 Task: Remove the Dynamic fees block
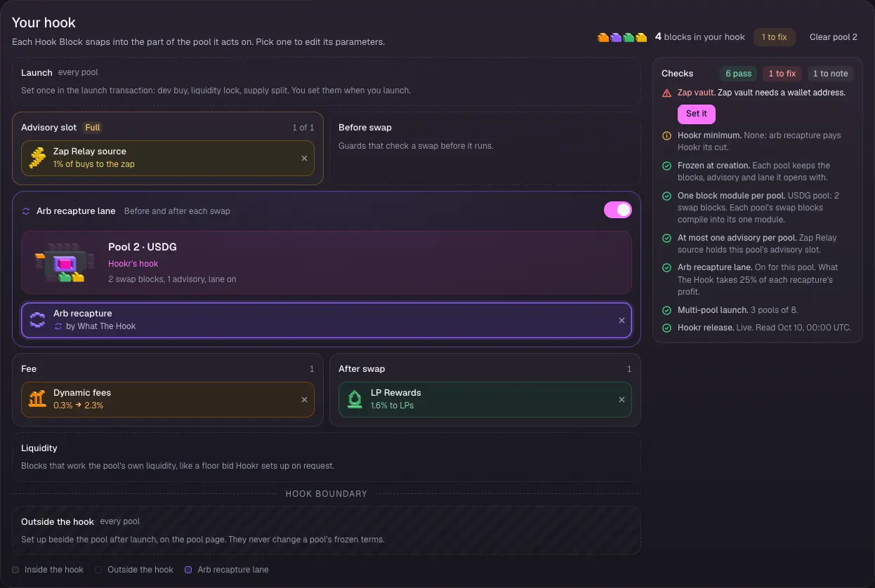point(304,400)
